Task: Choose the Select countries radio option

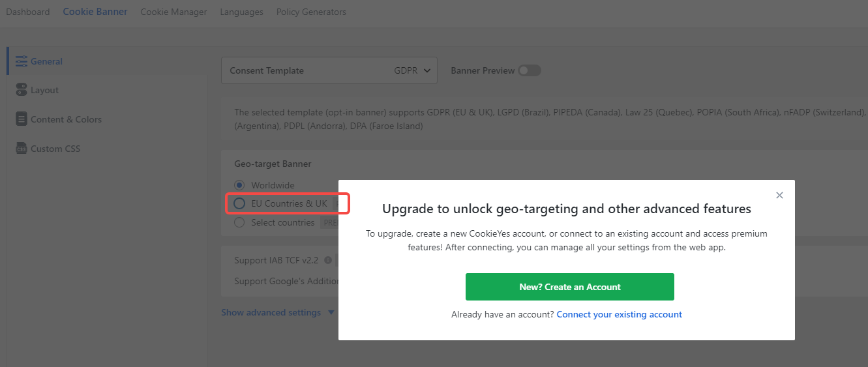Action: [239, 222]
